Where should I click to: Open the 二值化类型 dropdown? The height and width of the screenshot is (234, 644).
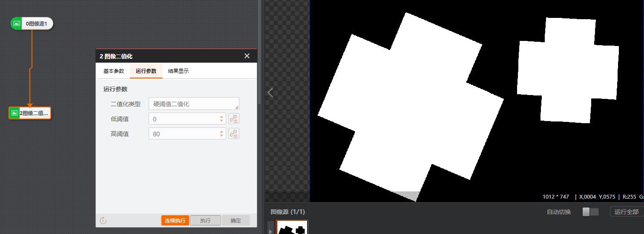point(194,104)
